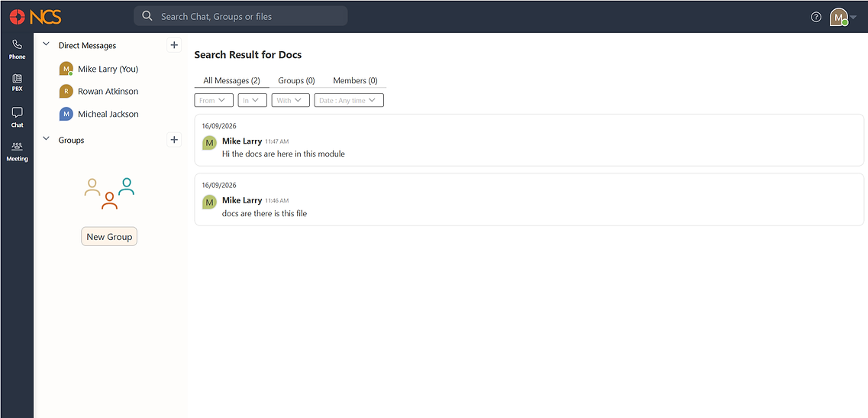Screen dimensions: 868x418
Task: Click the group people illustration
Action: 109,193
